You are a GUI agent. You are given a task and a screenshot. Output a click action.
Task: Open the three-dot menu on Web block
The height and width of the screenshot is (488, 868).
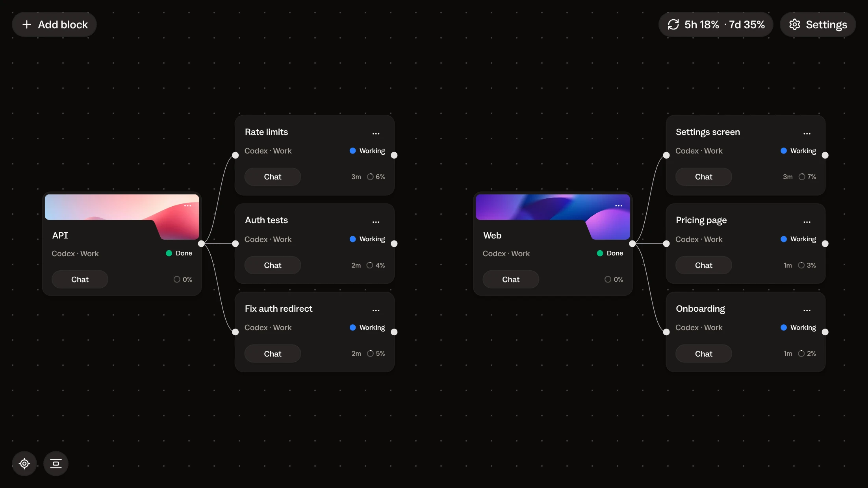click(619, 206)
